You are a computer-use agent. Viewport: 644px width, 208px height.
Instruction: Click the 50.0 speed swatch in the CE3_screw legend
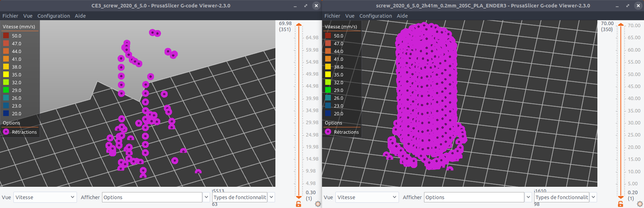click(6, 36)
